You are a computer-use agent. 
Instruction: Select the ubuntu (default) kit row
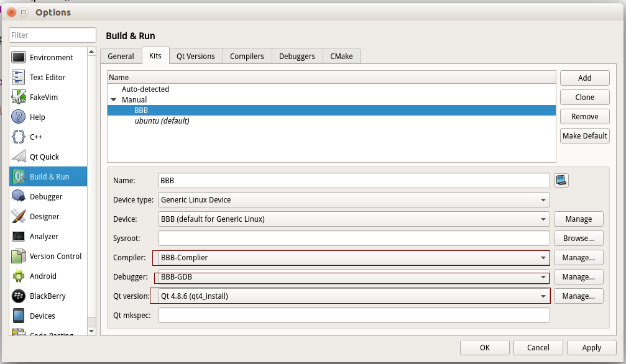pos(331,121)
